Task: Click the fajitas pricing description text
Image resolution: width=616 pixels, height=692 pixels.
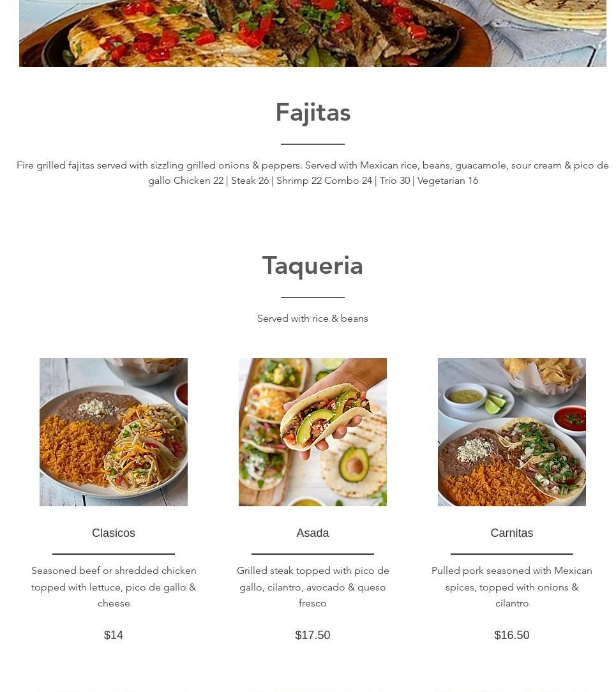Action: (x=312, y=172)
